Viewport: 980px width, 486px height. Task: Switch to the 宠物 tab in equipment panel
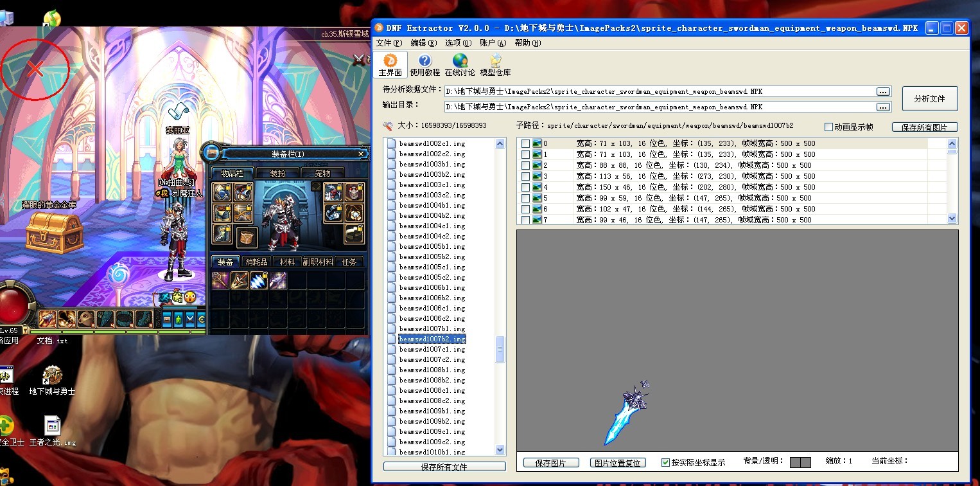click(322, 173)
